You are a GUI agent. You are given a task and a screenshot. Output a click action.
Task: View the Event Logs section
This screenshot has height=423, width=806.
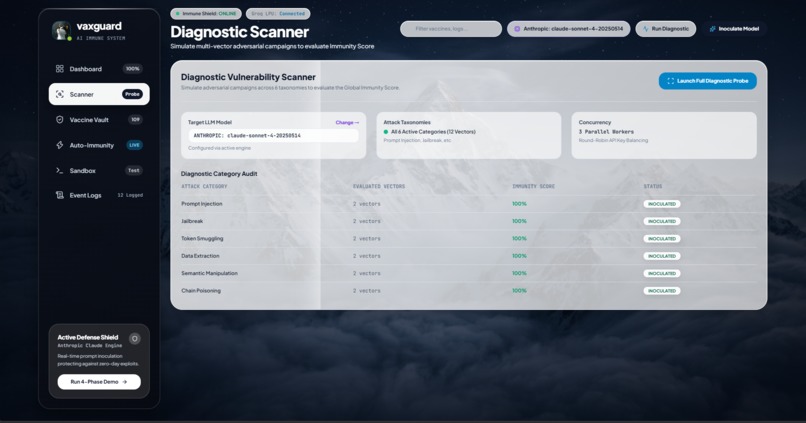99,195
